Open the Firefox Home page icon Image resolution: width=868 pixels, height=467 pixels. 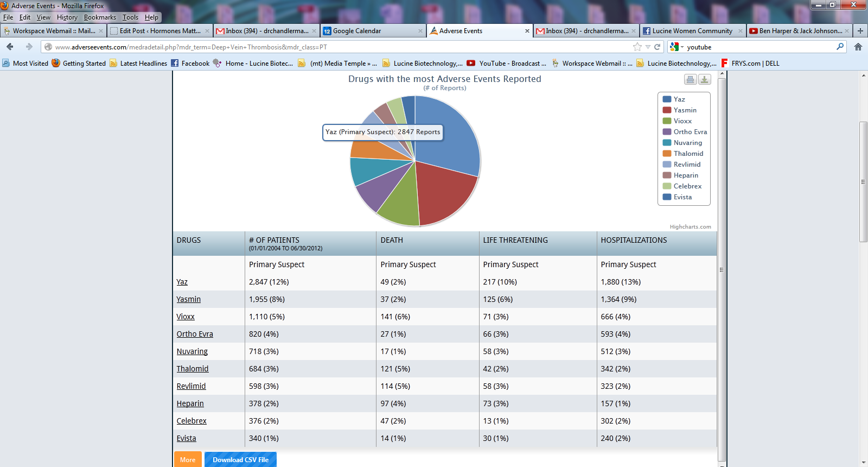(x=858, y=47)
